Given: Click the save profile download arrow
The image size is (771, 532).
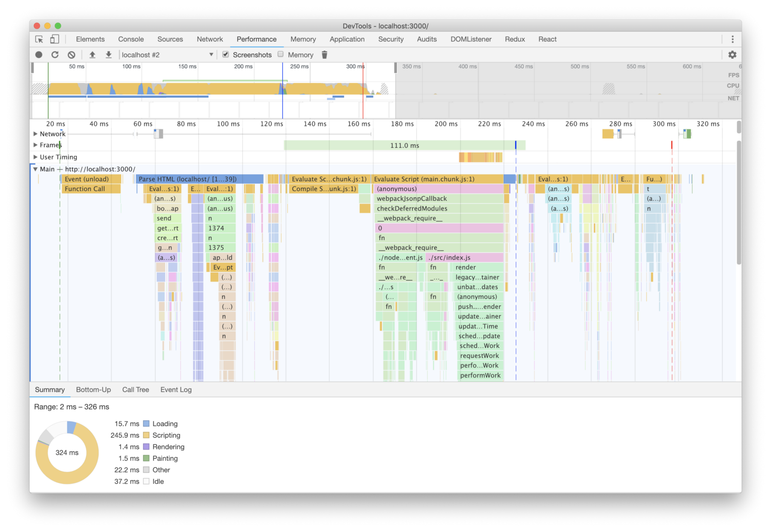Looking at the screenshot, I should pos(109,55).
